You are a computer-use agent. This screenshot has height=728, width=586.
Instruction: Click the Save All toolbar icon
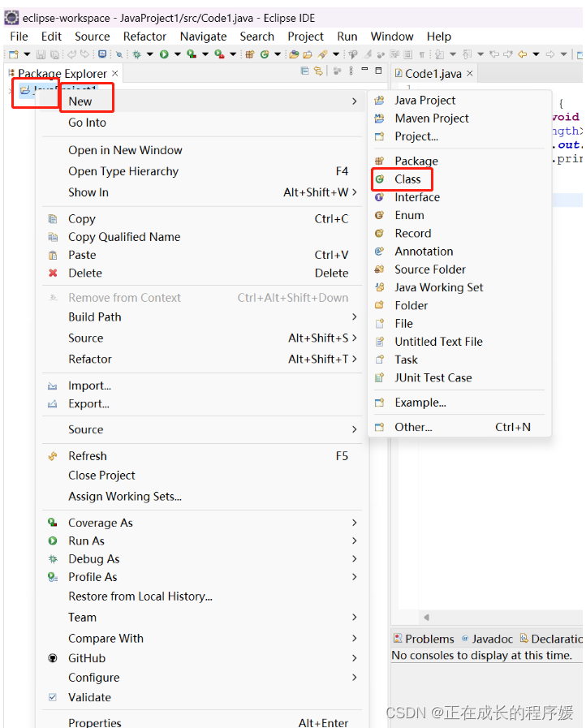click(54, 54)
